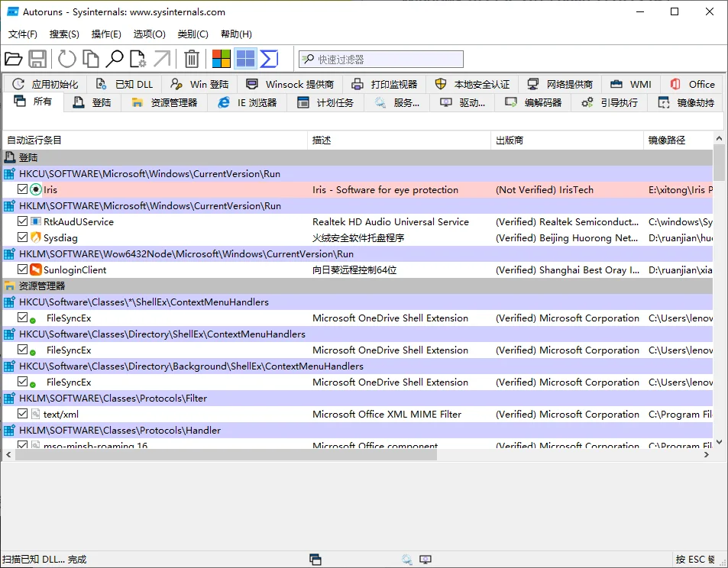Screen dimensions: 728x568
Task: Copy the selected entry
Action: pos(91,59)
